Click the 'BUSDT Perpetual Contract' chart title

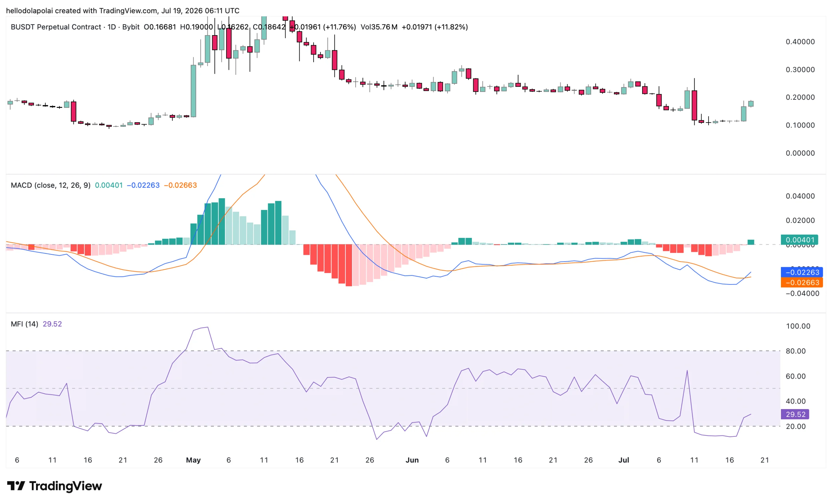point(56,27)
